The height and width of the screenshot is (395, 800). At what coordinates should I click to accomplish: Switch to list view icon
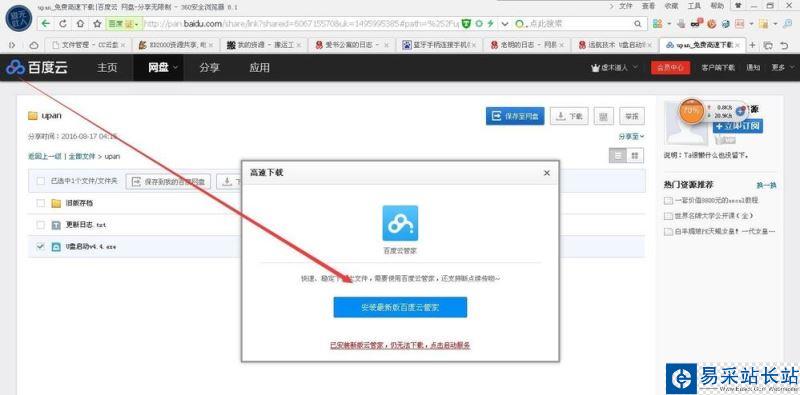click(x=617, y=156)
